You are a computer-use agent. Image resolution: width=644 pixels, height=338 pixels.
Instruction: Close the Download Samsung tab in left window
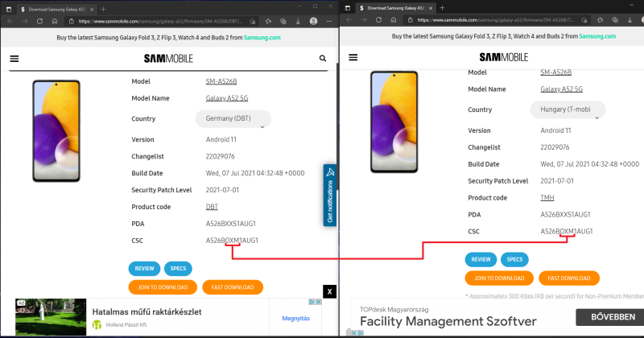coord(92,9)
